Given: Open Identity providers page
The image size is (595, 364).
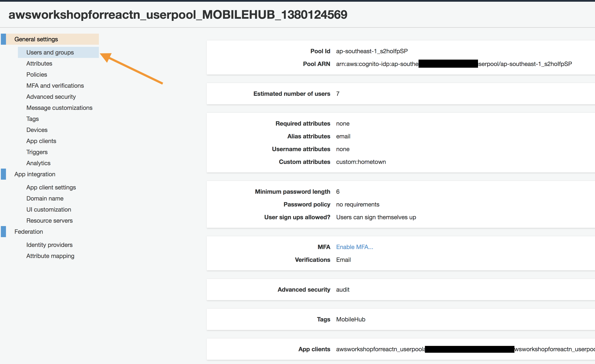Looking at the screenshot, I should [49, 245].
